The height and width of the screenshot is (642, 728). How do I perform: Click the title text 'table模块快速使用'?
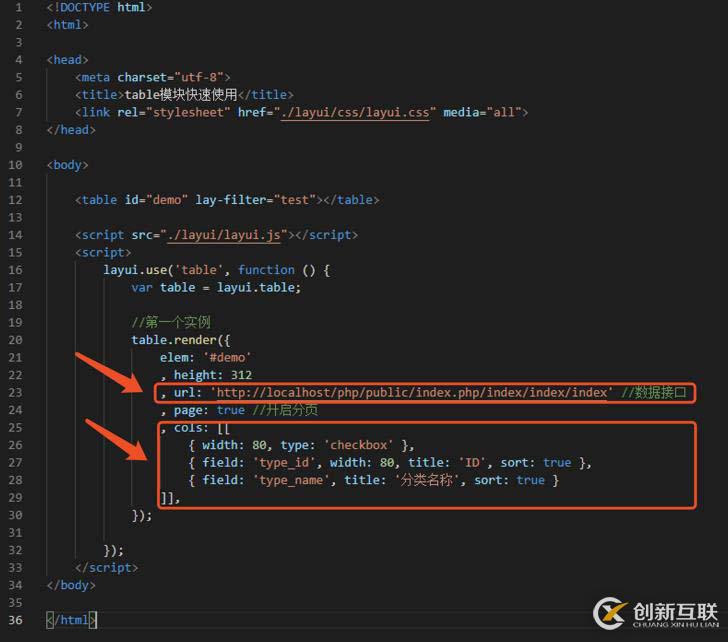point(181,95)
